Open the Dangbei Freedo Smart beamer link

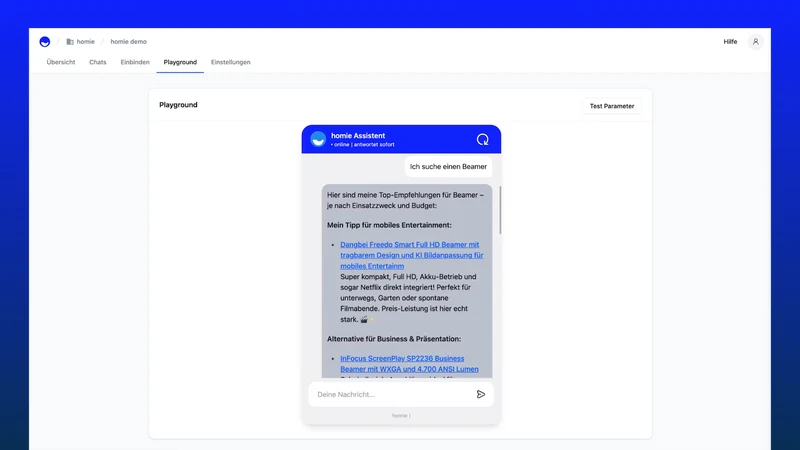pyautogui.click(x=411, y=255)
